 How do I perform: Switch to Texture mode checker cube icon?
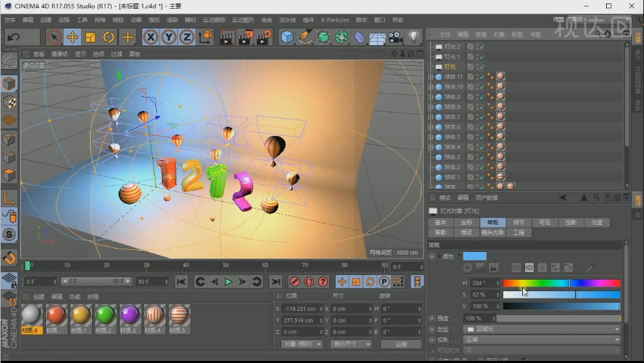point(9,102)
